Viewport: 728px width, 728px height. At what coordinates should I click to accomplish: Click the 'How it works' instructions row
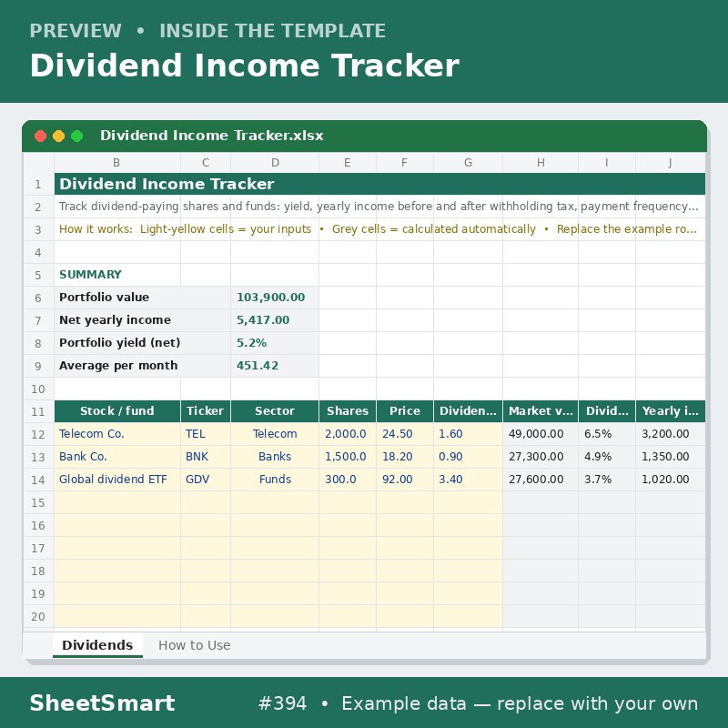379,229
